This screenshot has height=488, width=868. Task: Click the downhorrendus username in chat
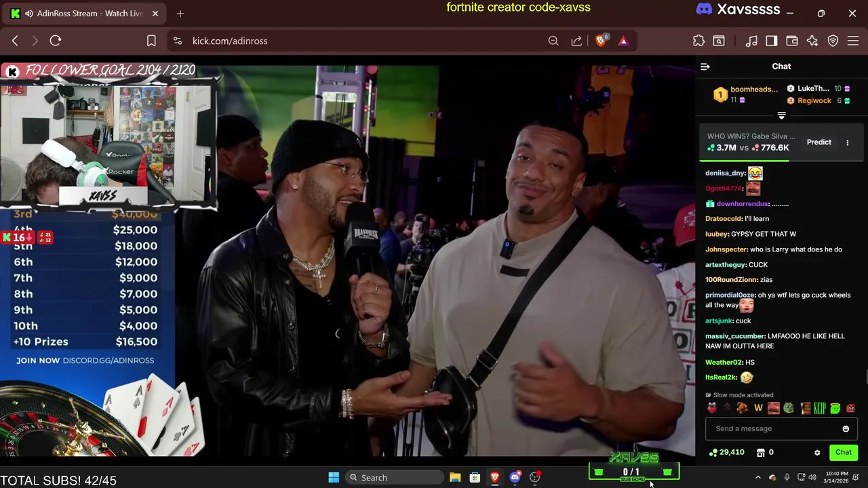coord(742,203)
